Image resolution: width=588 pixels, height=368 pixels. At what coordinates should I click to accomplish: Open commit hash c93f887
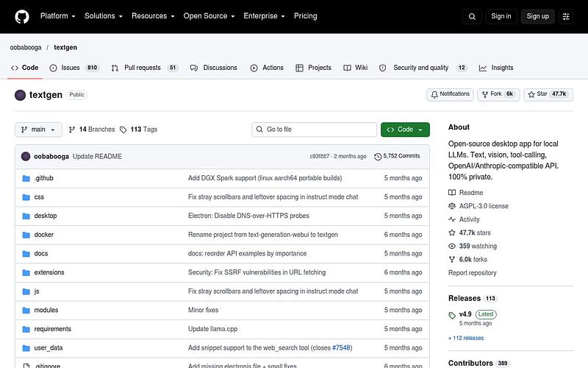(x=320, y=156)
